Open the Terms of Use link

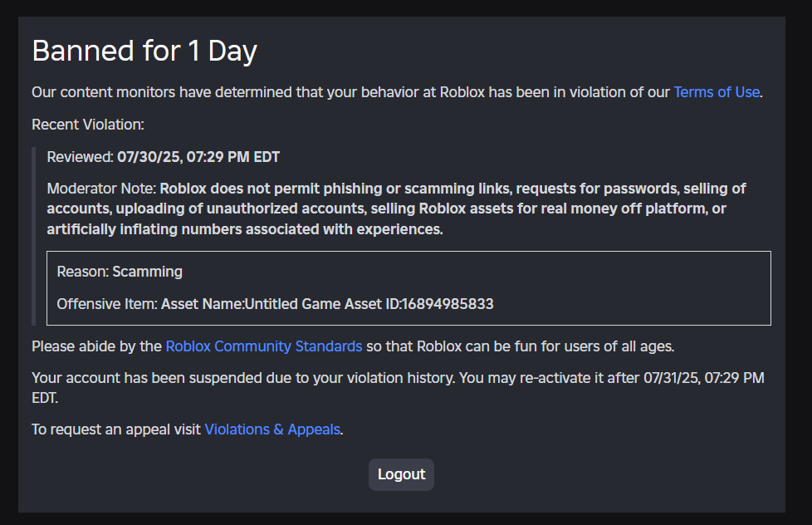click(716, 92)
